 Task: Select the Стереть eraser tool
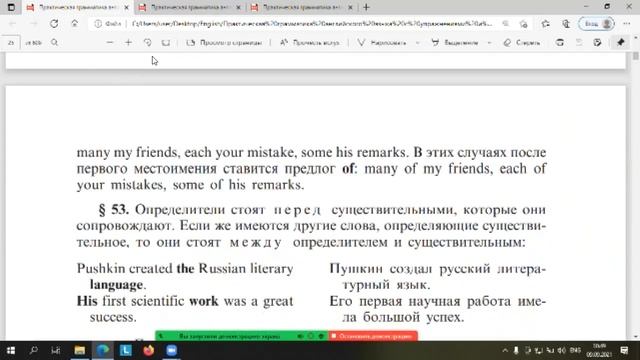[x=522, y=42]
